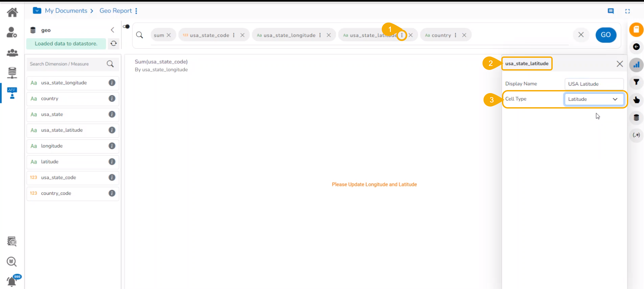Click the geo datastore name

point(46,30)
